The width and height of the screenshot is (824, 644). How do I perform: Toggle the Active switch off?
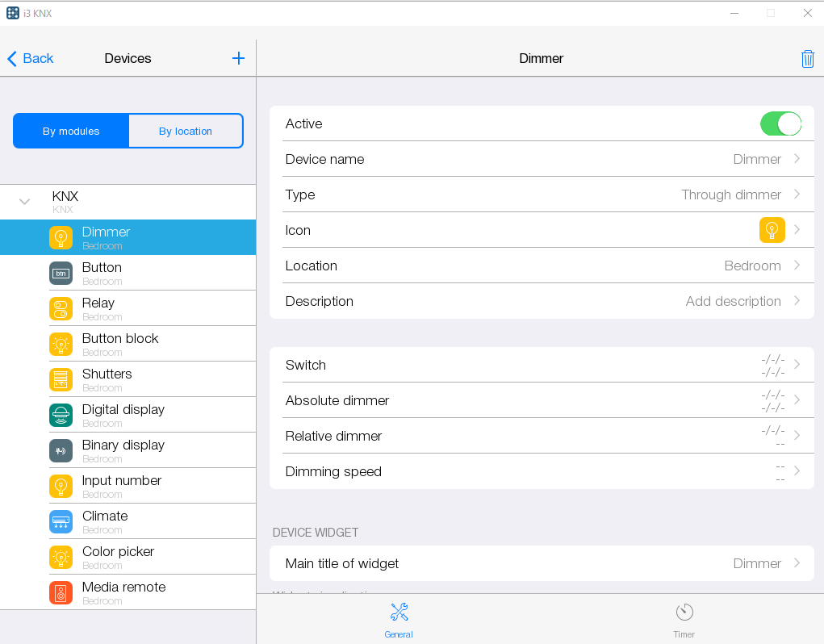780,123
